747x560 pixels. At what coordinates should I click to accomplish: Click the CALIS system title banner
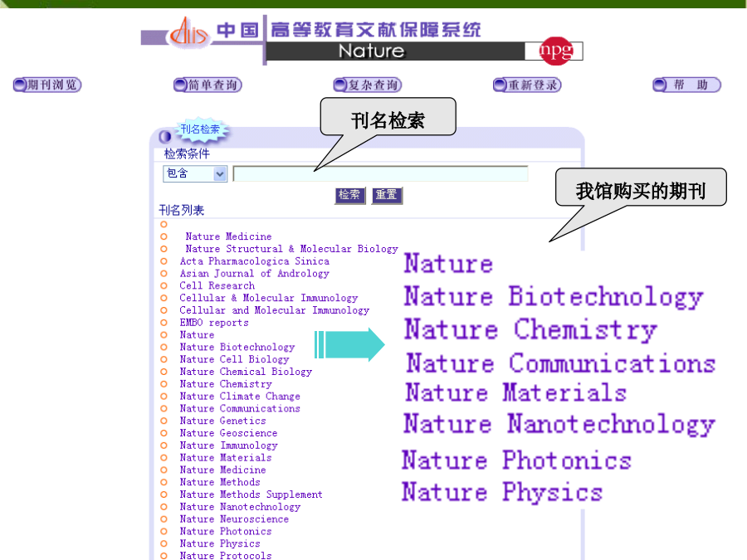(349, 30)
